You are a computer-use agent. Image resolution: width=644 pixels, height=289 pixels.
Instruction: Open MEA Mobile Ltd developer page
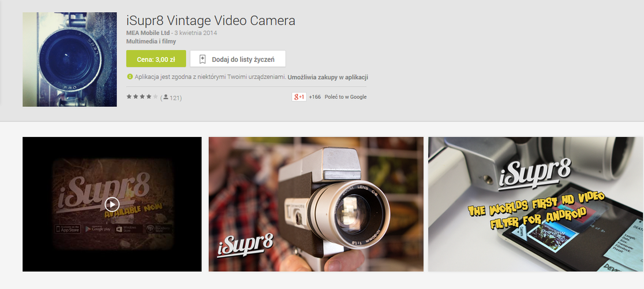tap(148, 33)
